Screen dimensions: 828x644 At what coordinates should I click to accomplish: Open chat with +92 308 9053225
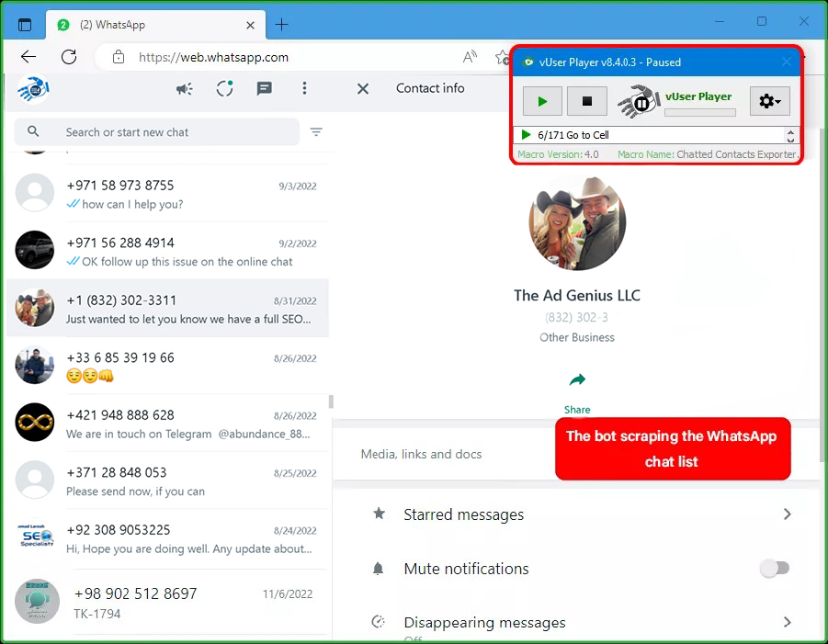167,539
